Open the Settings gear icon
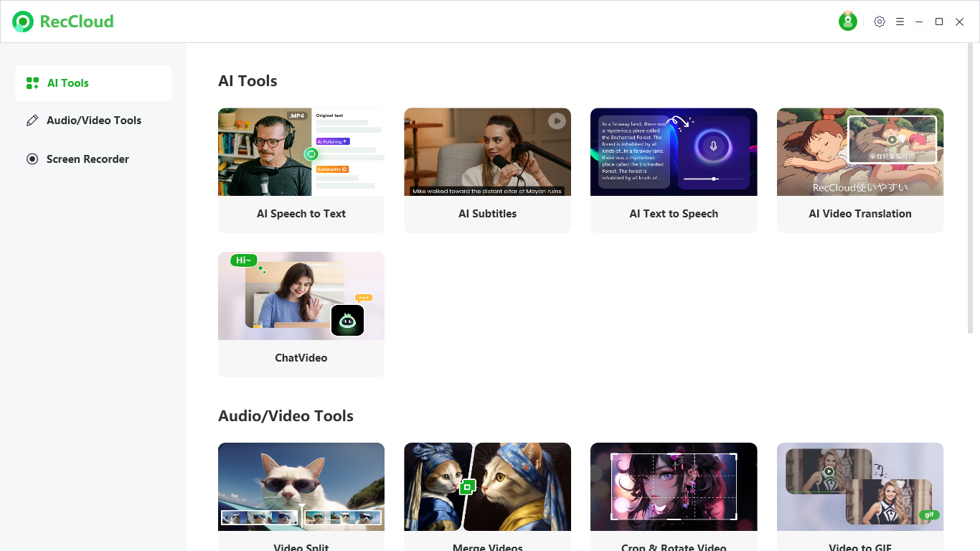The height and width of the screenshot is (551, 980). (x=880, y=22)
